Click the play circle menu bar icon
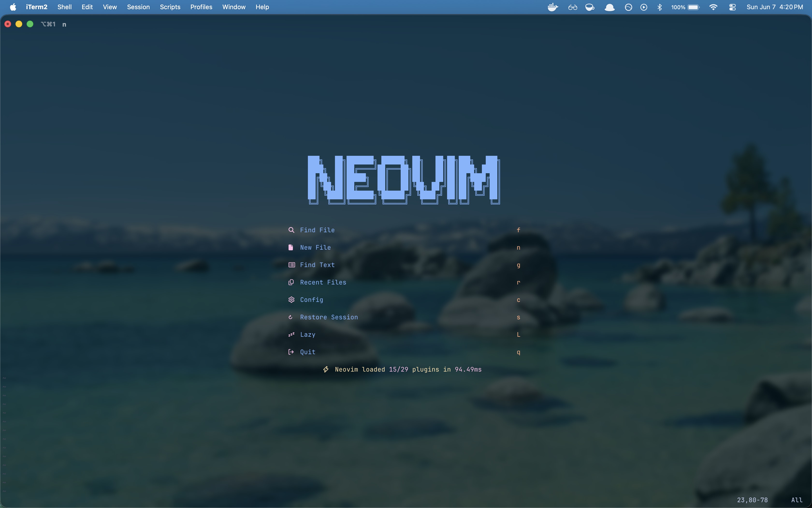 [x=644, y=7]
